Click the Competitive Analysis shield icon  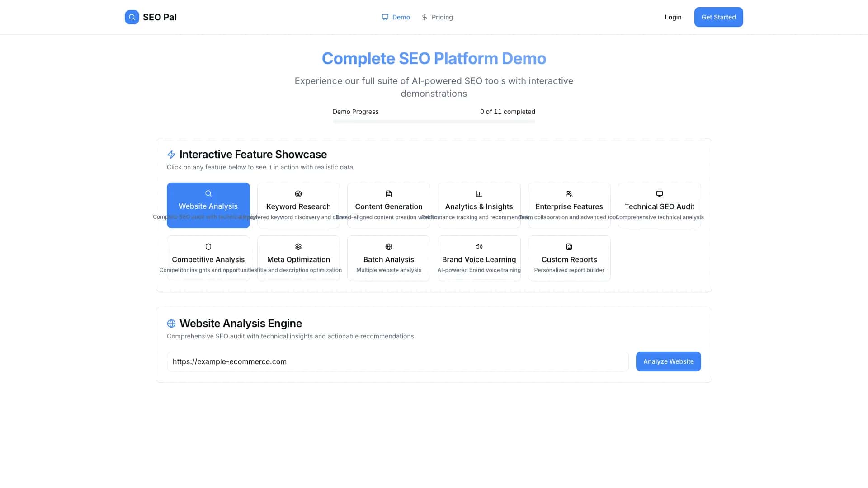tap(208, 247)
